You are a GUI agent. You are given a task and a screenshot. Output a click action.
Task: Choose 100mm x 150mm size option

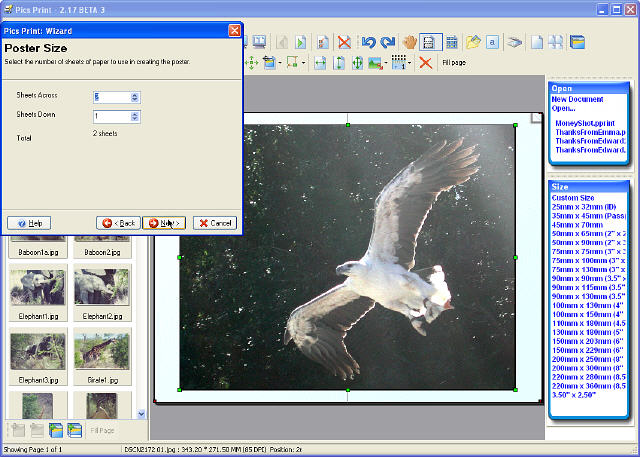point(586,314)
